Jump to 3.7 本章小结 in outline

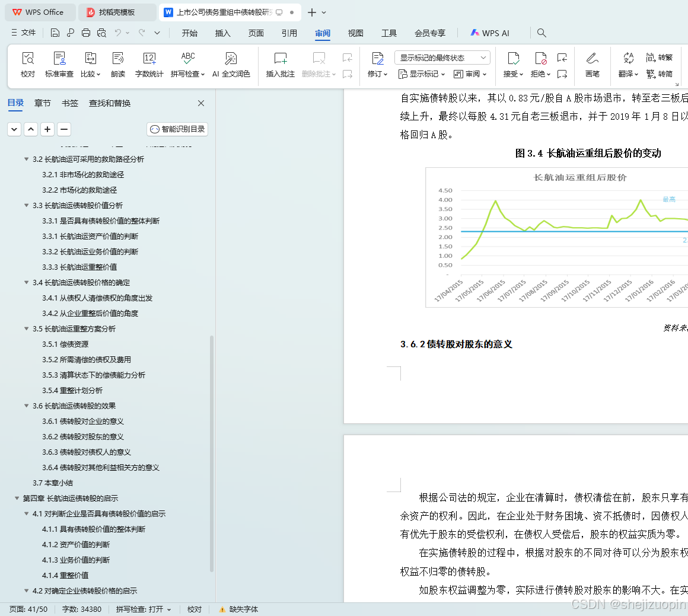[x=53, y=483]
